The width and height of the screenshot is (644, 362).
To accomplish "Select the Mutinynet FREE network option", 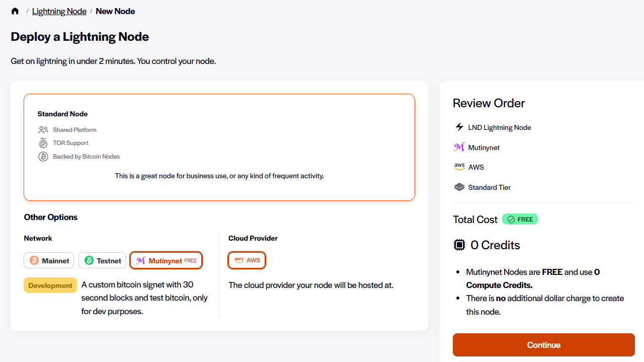I will [x=166, y=260].
